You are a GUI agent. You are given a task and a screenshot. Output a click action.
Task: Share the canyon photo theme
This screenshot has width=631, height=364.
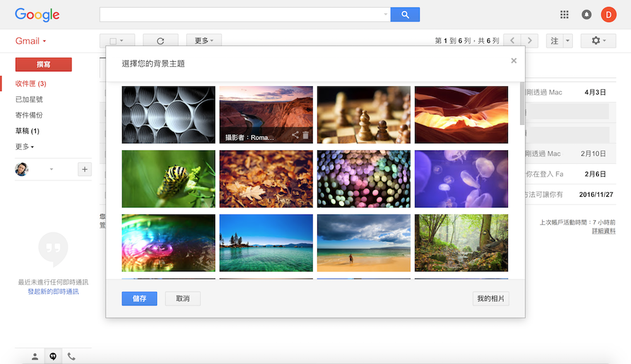coord(295,135)
